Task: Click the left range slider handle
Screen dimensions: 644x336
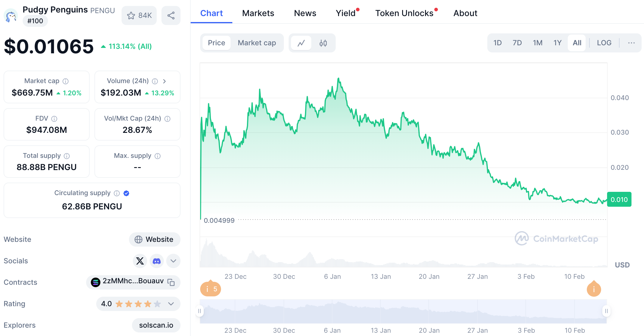Action: (x=200, y=311)
